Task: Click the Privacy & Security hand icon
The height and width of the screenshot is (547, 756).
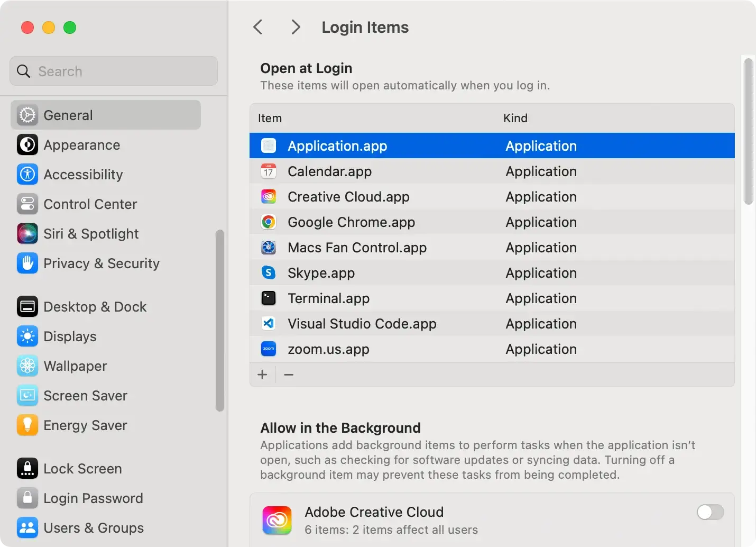Action: pyautogui.click(x=27, y=263)
